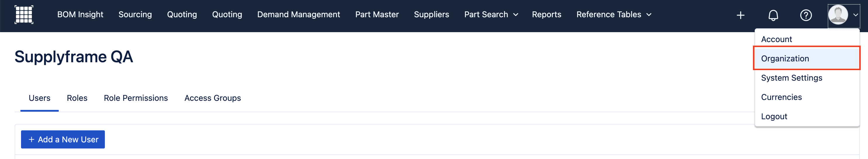This screenshot has height=159, width=868.
Task: Open BOM Insight in navigation bar
Action: pos(80,15)
